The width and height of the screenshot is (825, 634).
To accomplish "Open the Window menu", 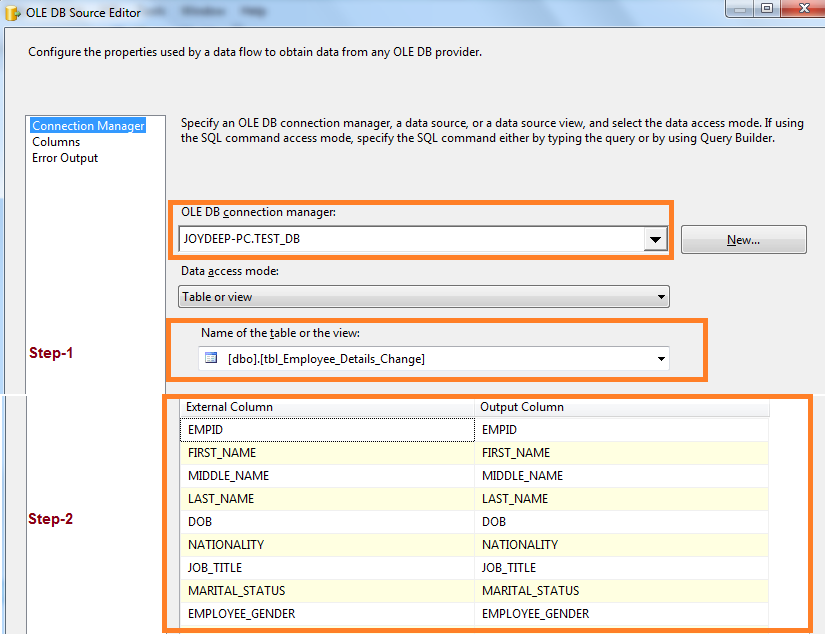I will click(x=203, y=11).
